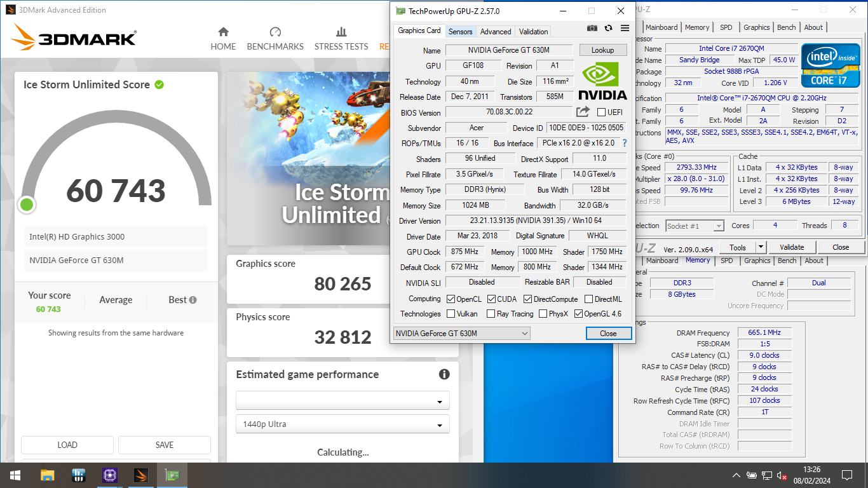Click the Estimated game performance info icon
This screenshot has height=488, width=868.
pyautogui.click(x=444, y=374)
